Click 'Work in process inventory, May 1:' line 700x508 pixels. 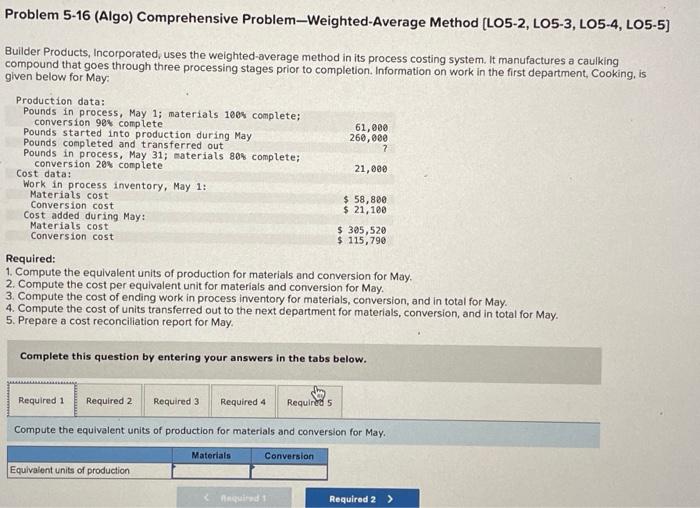115,185
